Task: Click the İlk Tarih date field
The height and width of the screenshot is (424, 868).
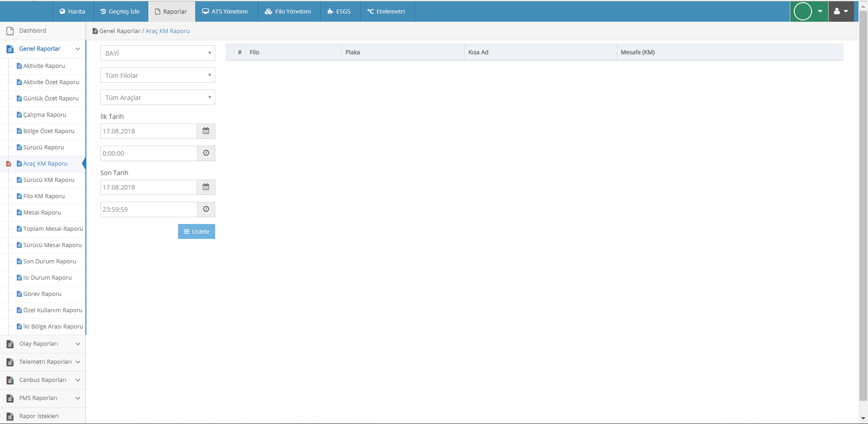Action: tap(149, 131)
